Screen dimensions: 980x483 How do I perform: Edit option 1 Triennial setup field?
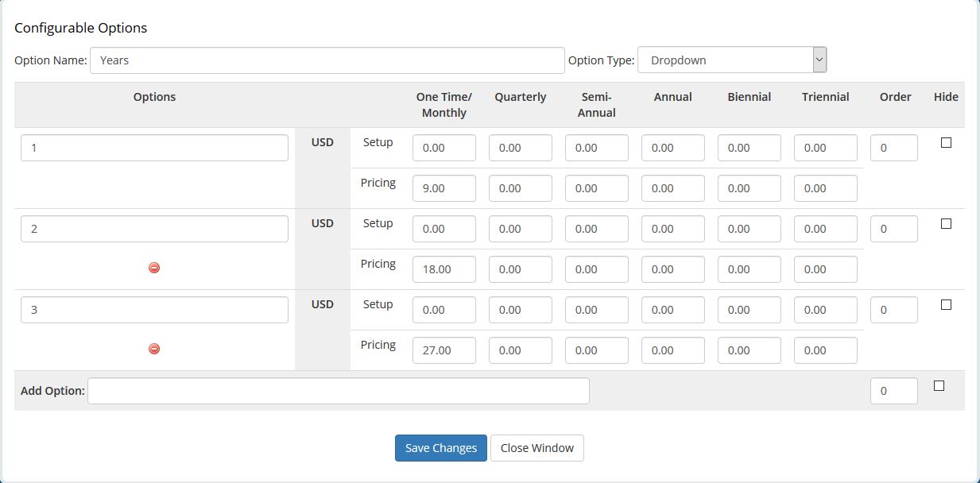tap(826, 148)
